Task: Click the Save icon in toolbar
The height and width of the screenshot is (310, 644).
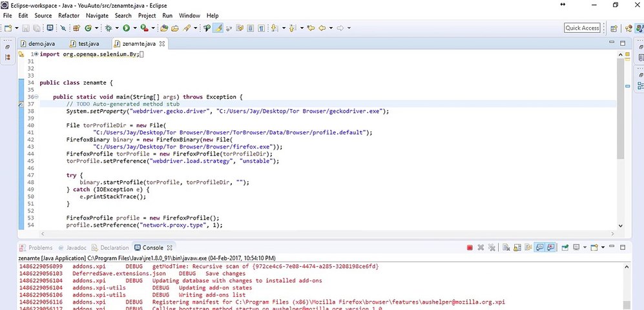Action: pos(25,28)
